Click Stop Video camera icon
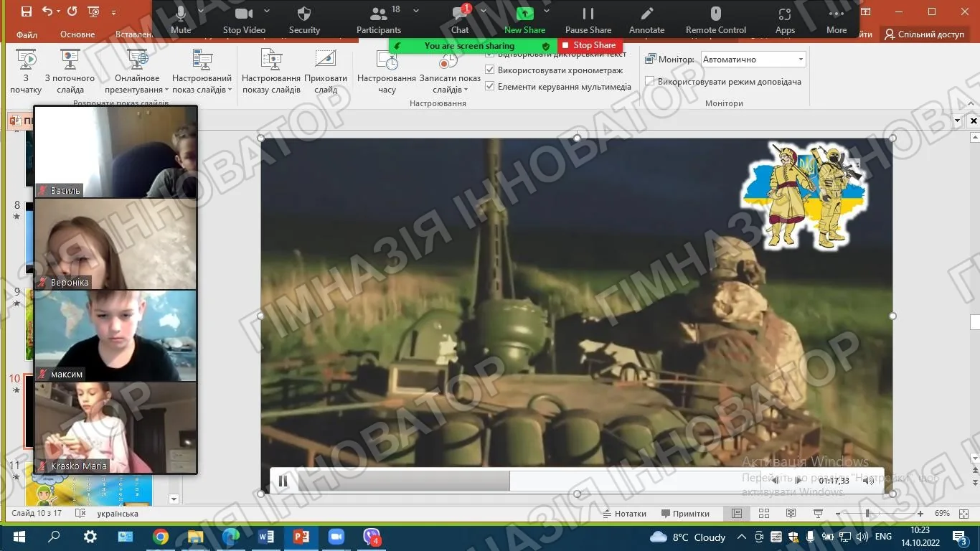980x551 pixels. coord(244,14)
